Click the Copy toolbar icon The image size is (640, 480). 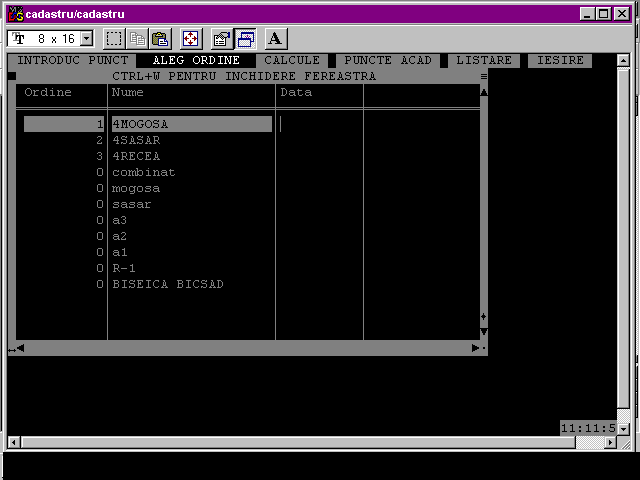137,39
